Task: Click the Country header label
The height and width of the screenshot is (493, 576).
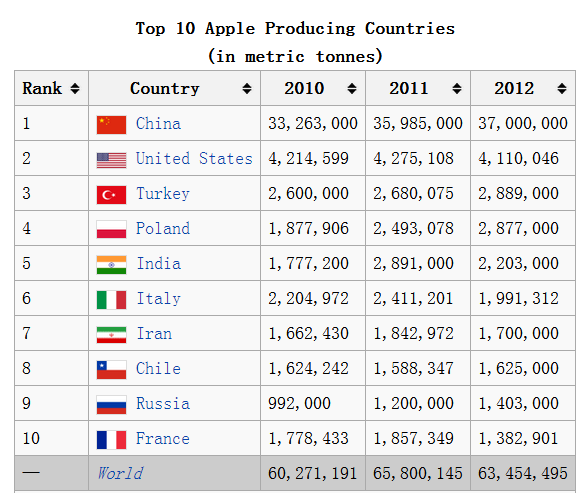Action: click(x=165, y=89)
